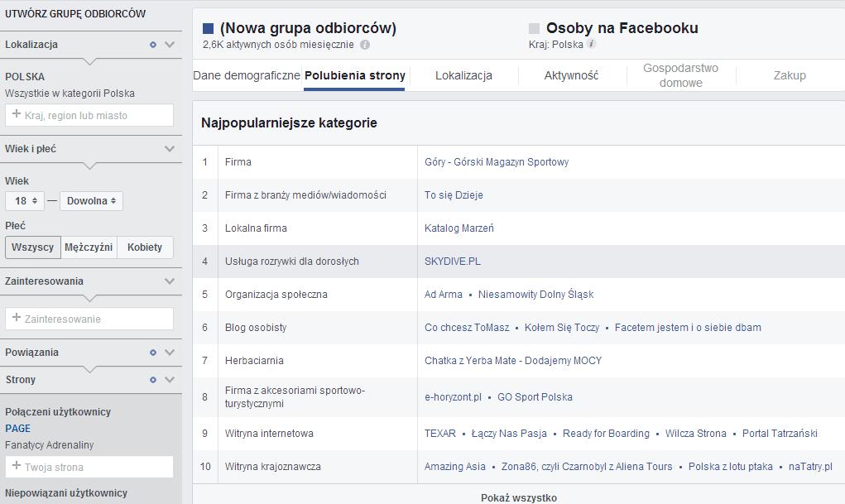Open Kołem Się Toczy link
The height and width of the screenshot is (504, 845).
click(x=562, y=328)
